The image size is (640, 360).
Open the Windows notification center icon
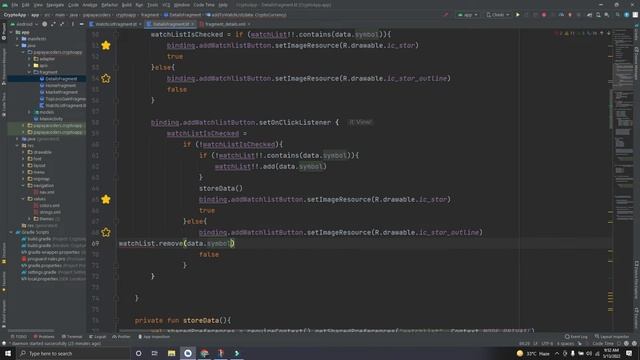click(x=629, y=353)
